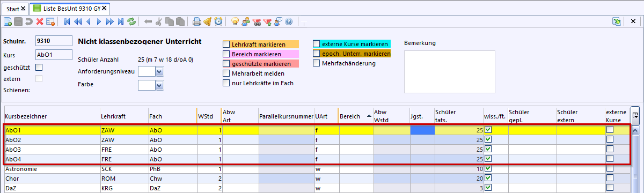Click in the Kurs field showing AbO1
Screen dimensions: 644x193
54,55
